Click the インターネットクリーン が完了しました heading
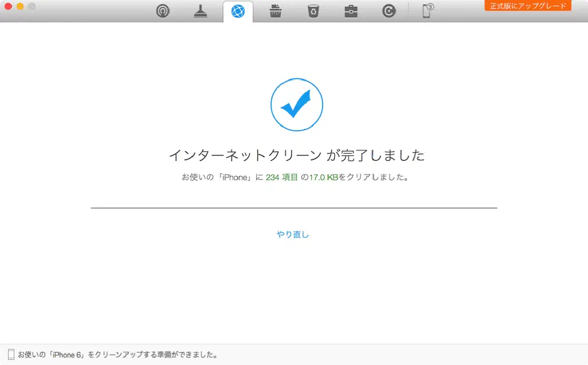The width and height of the screenshot is (588, 365). pos(296,155)
